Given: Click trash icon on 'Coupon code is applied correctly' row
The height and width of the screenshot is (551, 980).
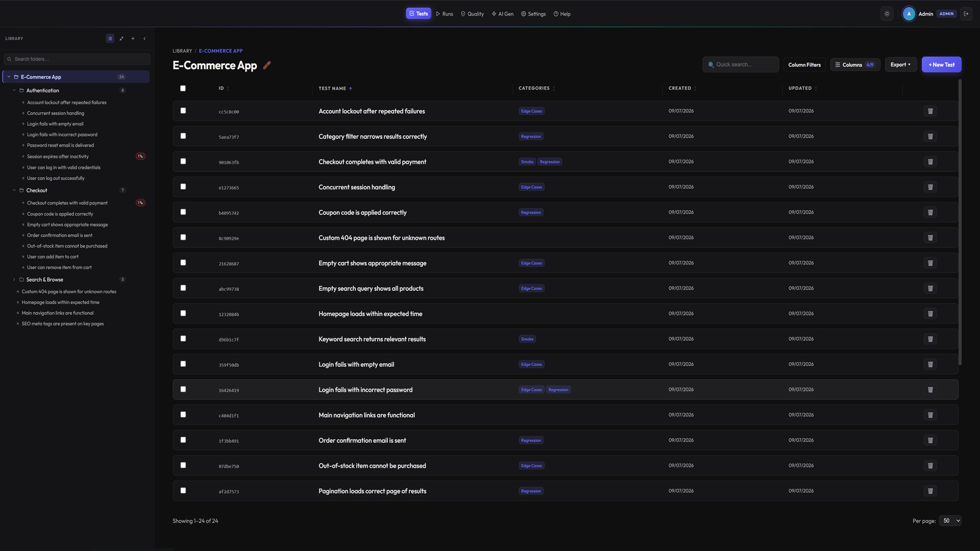Looking at the screenshot, I should click(930, 212).
